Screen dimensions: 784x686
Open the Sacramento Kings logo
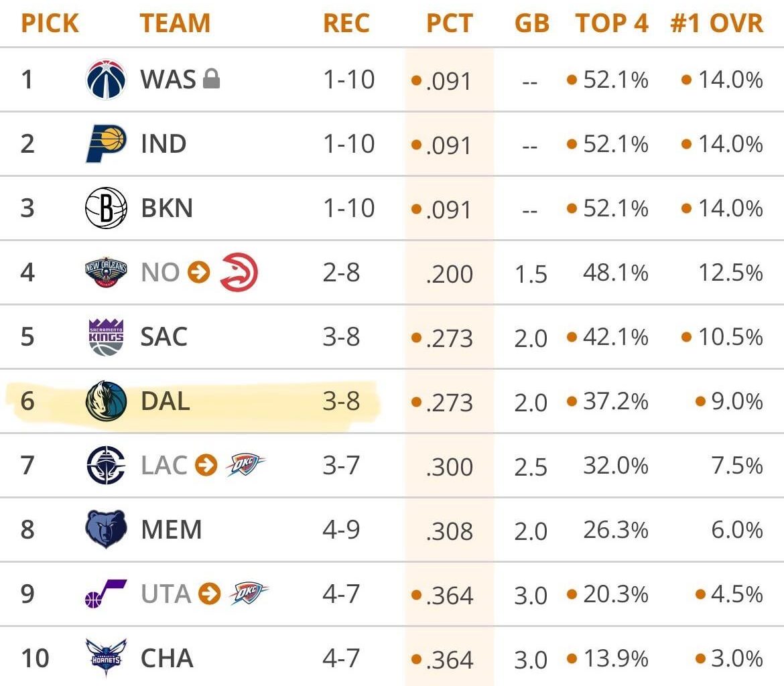pos(106,337)
